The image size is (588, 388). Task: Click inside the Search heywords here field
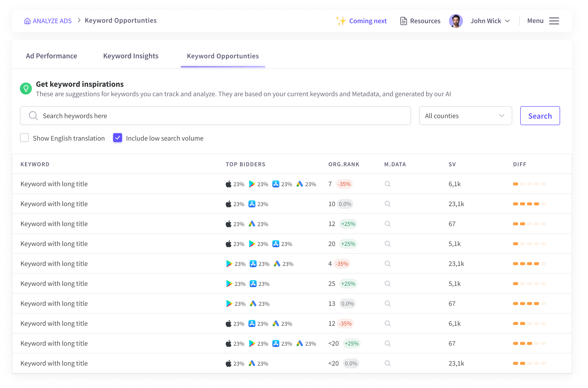[x=216, y=116]
